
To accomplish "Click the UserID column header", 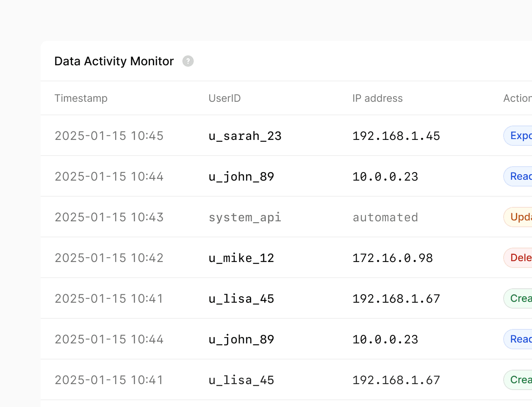I will [224, 98].
